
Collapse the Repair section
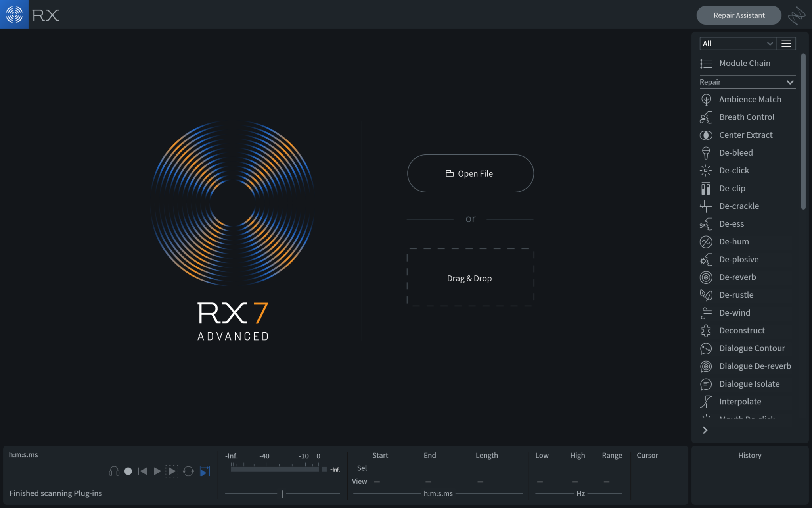[x=789, y=82]
